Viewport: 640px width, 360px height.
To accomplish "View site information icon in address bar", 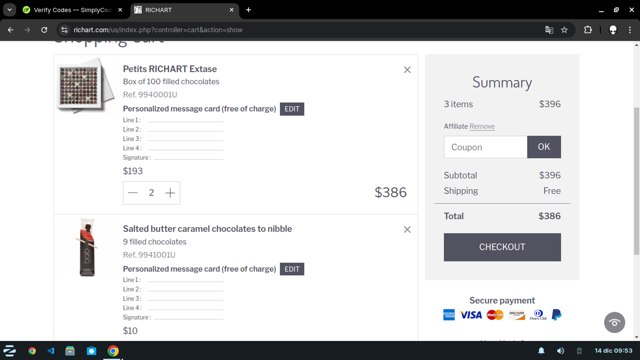I will pyautogui.click(x=64, y=30).
